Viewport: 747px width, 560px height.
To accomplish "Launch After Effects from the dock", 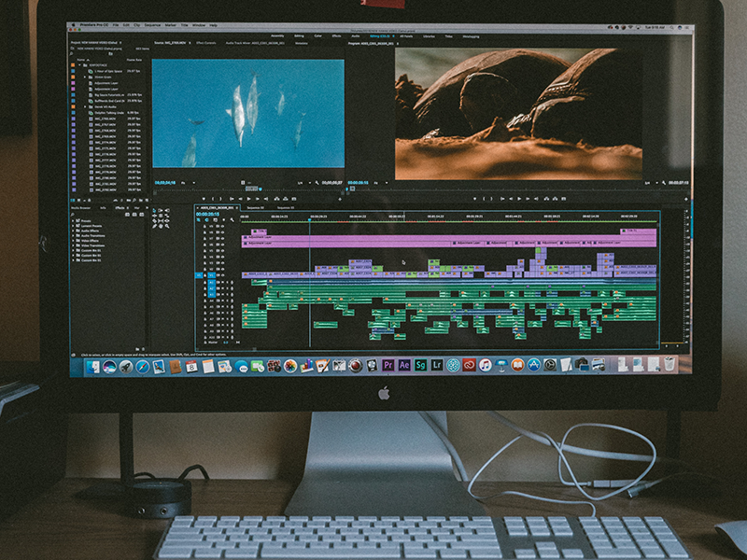I will [x=404, y=365].
